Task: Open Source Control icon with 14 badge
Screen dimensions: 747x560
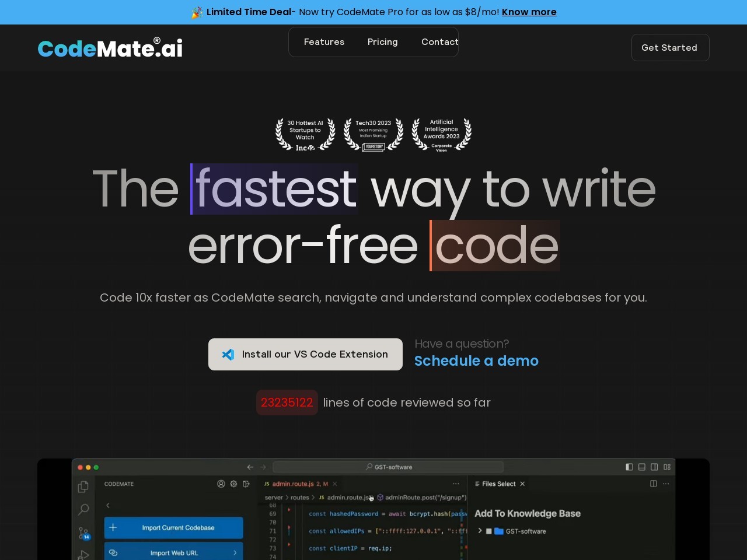Action: [x=84, y=533]
